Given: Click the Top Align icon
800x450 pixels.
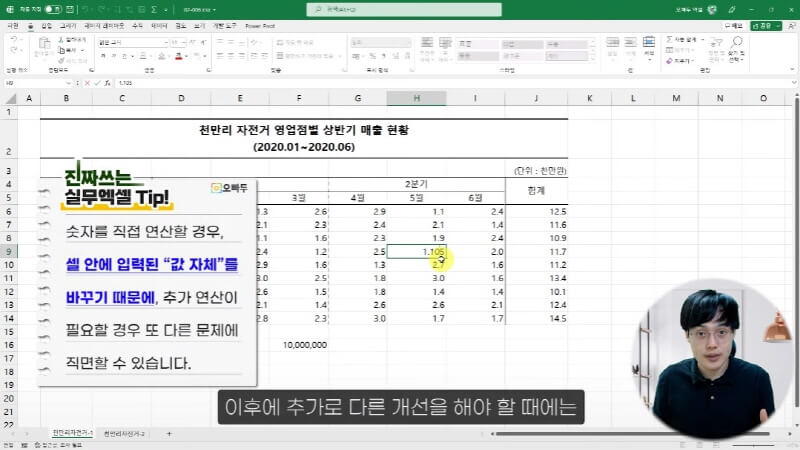Looking at the screenshot, I should 220,43.
